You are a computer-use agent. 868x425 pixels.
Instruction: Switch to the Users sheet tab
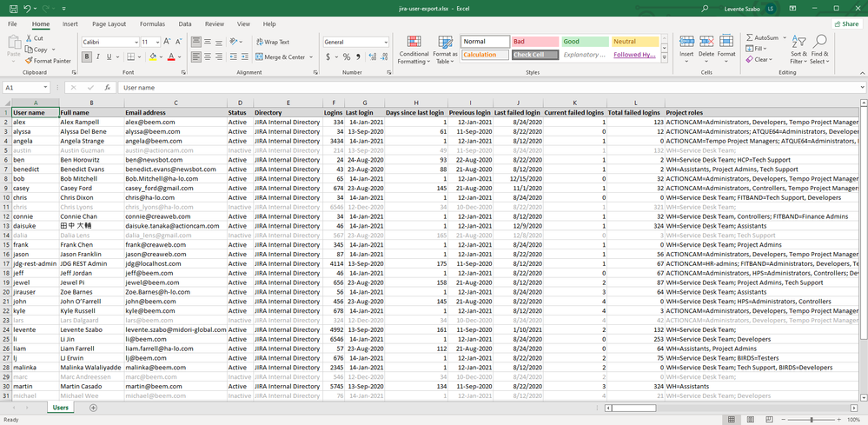click(61, 408)
